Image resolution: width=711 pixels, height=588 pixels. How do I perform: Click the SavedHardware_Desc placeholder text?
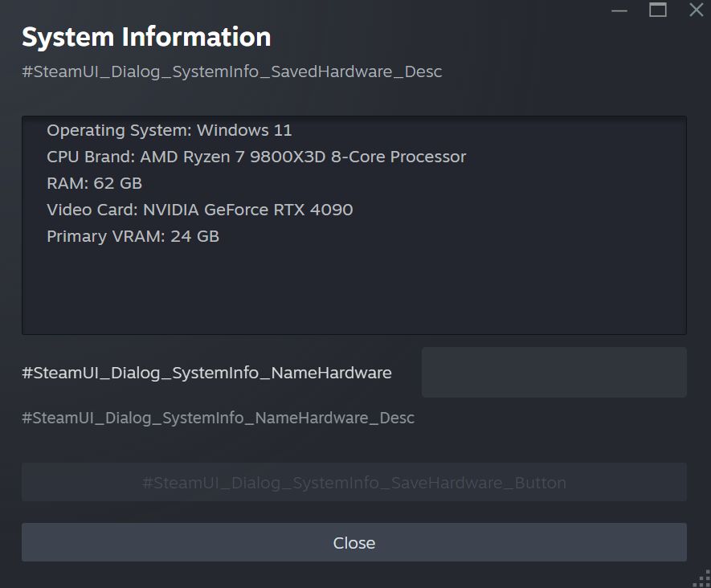click(x=232, y=71)
